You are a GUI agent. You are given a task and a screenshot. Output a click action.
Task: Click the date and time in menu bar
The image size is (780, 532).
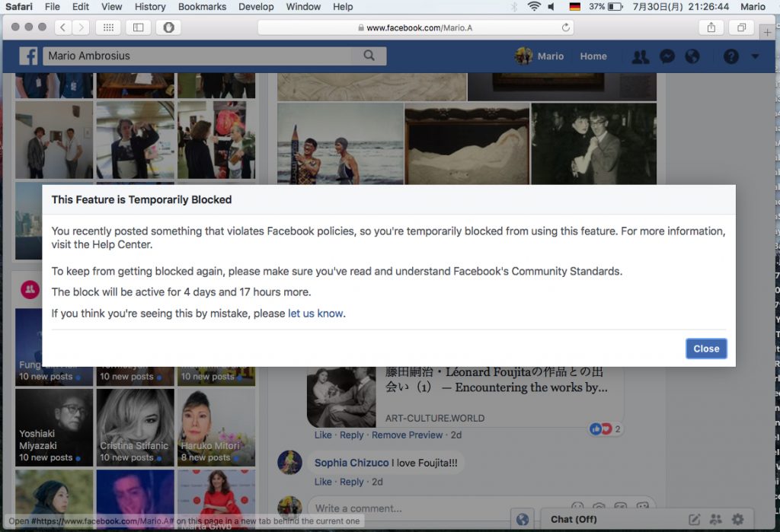point(680,6)
